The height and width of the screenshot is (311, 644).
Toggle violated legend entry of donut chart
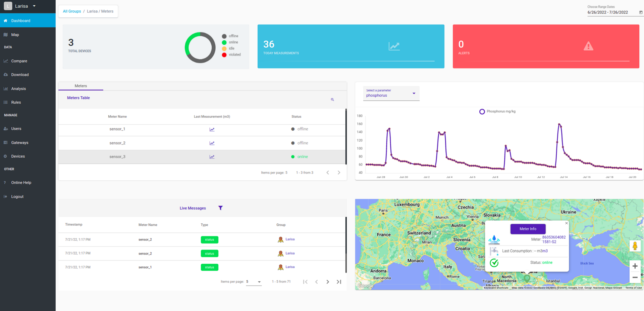(x=231, y=54)
